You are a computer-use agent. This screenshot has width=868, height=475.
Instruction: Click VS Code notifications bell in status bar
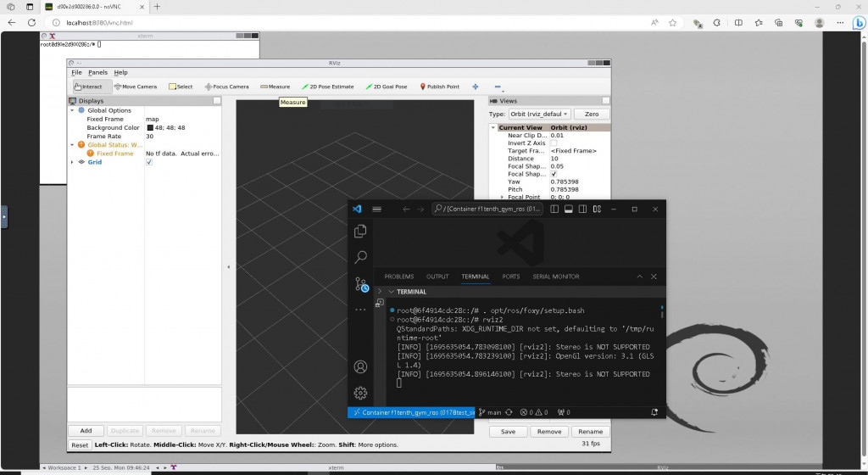click(654, 412)
